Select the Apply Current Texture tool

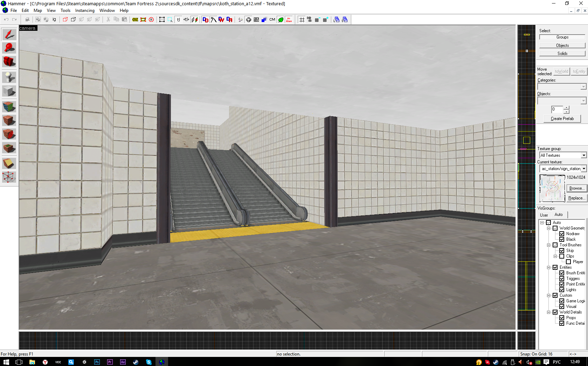point(9,120)
